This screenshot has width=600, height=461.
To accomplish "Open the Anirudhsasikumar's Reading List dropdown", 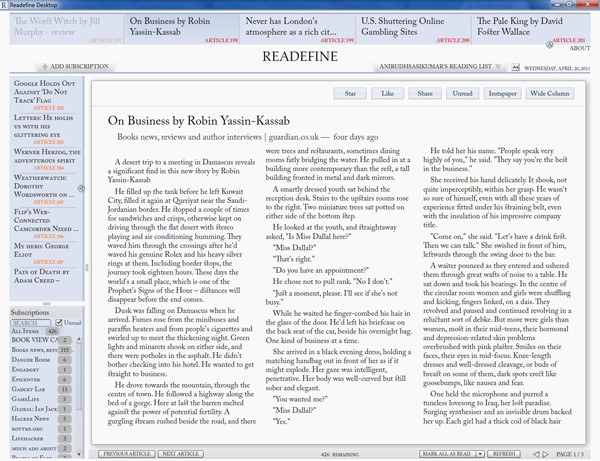I will point(440,67).
